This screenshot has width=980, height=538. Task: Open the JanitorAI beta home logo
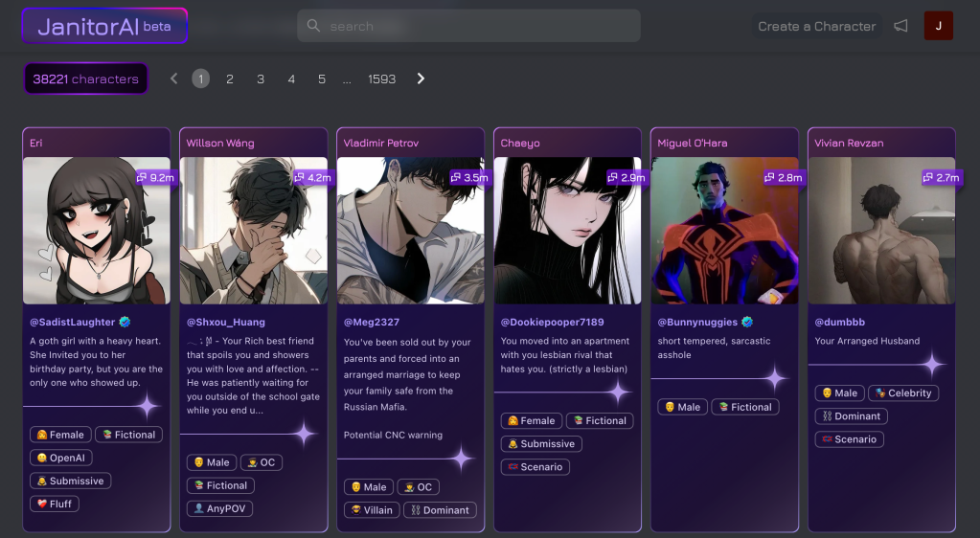104,26
